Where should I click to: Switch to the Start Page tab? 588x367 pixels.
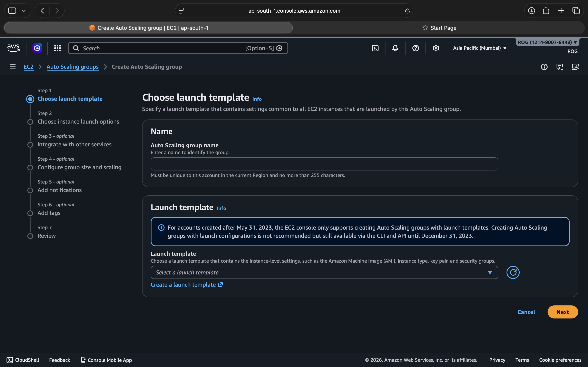[x=439, y=28]
